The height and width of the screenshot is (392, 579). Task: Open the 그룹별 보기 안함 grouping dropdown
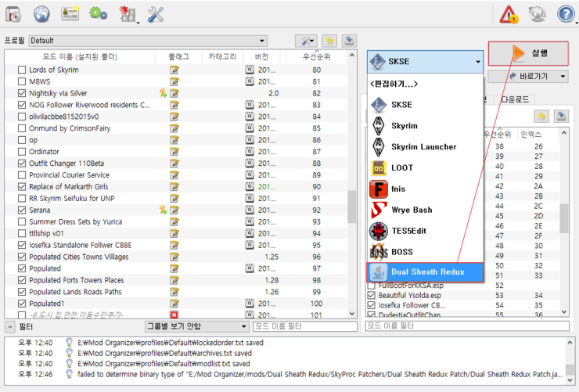(196, 326)
